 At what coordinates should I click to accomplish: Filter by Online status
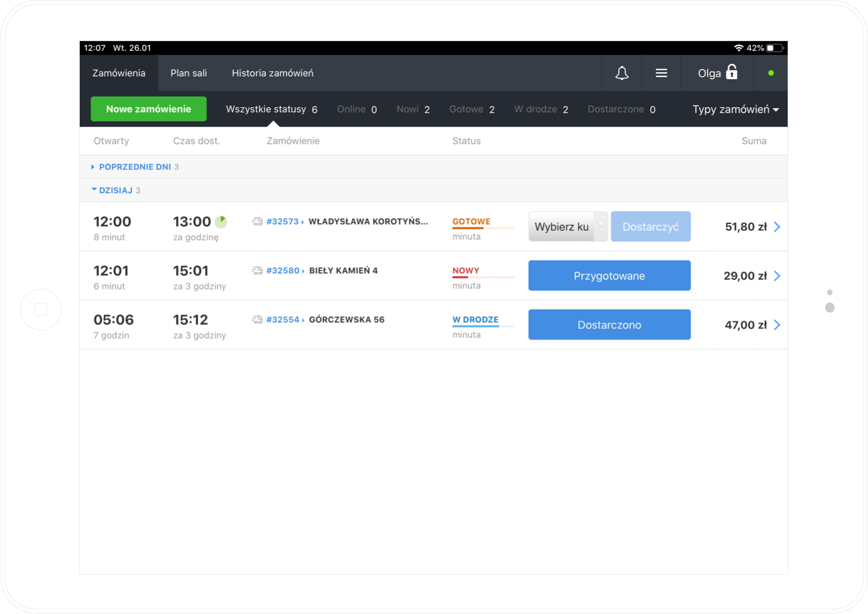coord(357,110)
